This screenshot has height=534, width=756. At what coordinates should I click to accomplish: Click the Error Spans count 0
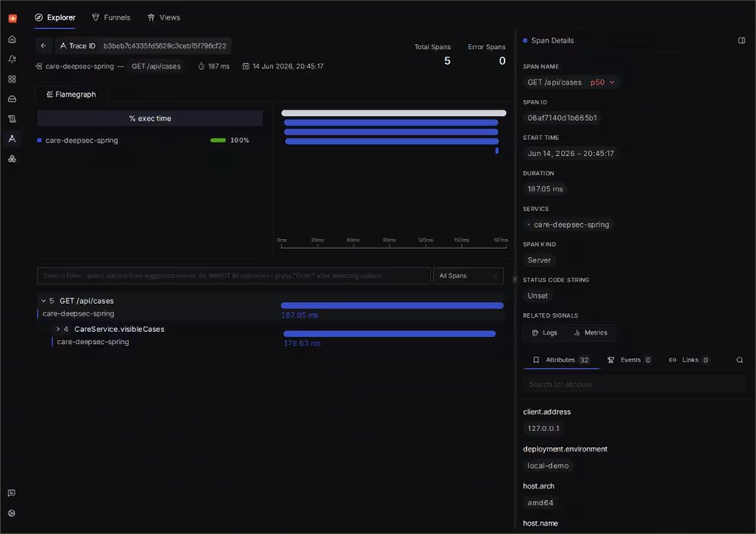tap(502, 61)
